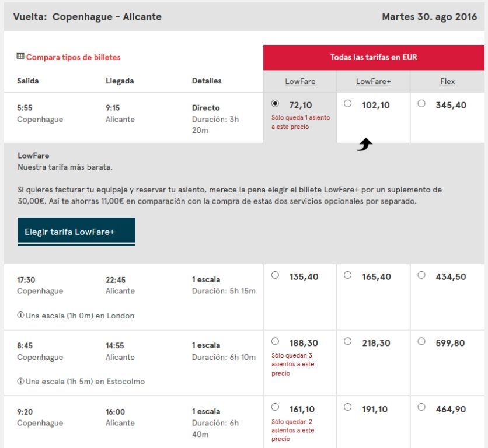Choose LowFare 135,40 for 17:30 flight
This screenshot has width=488, height=448.
pyautogui.click(x=275, y=275)
